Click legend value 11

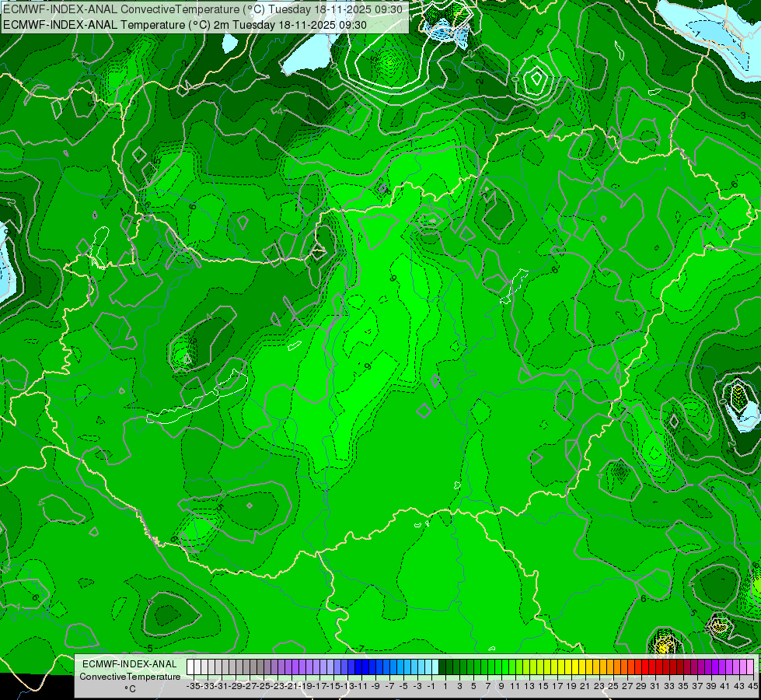coord(515,686)
